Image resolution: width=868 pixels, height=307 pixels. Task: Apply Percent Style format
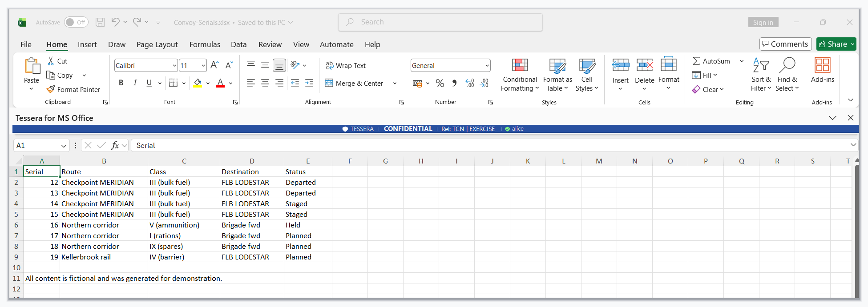(440, 83)
